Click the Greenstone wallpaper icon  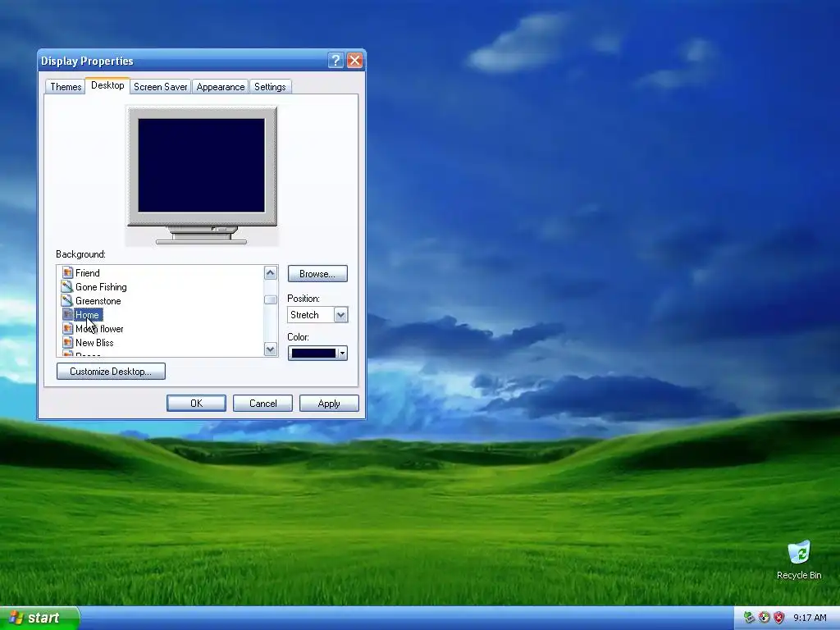pos(67,300)
